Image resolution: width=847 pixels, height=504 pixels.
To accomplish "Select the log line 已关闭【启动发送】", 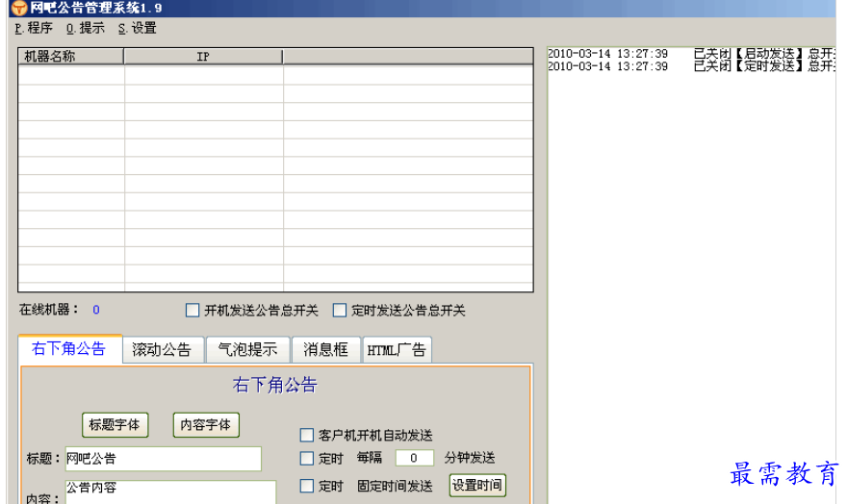I will tap(691, 54).
